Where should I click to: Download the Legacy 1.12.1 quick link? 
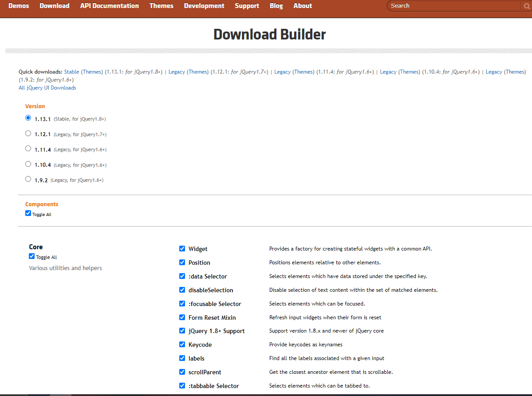(x=177, y=72)
